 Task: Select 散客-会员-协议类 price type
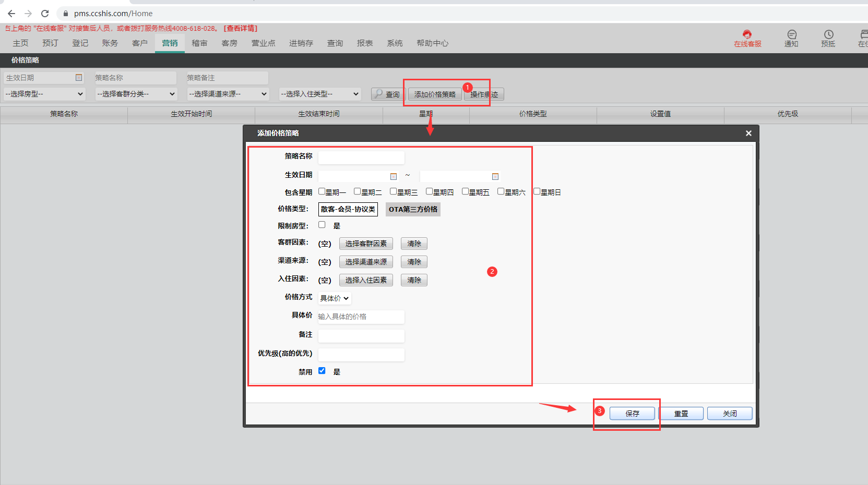coord(348,209)
